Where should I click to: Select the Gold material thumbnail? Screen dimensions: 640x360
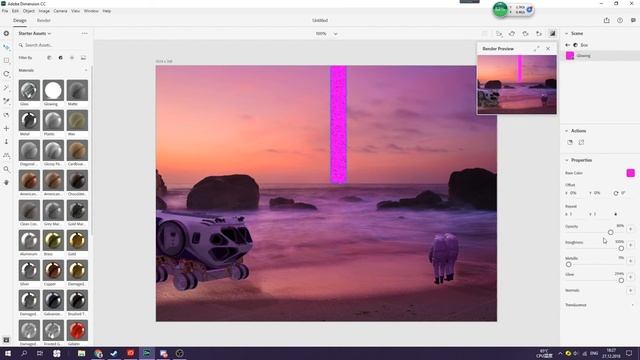pos(77,241)
